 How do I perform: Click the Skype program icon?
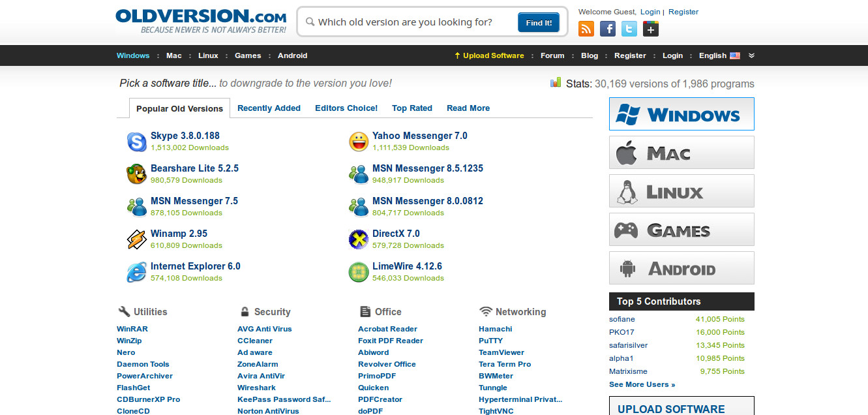(x=137, y=142)
